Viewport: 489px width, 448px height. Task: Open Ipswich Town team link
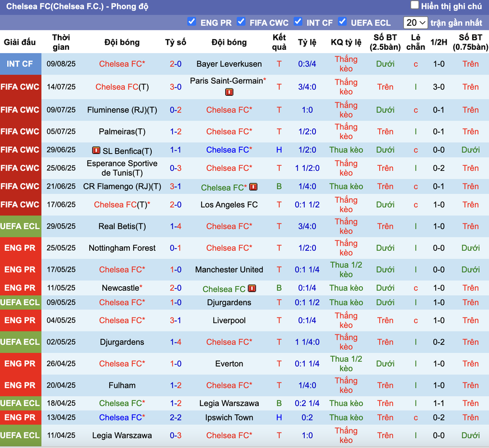229,417
